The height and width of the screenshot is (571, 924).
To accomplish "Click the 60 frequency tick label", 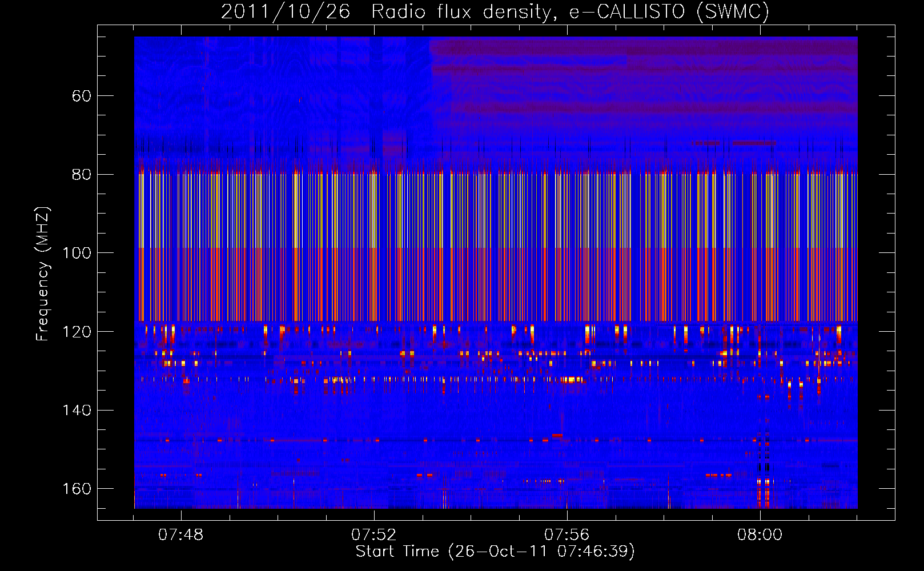I will coord(82,96).
